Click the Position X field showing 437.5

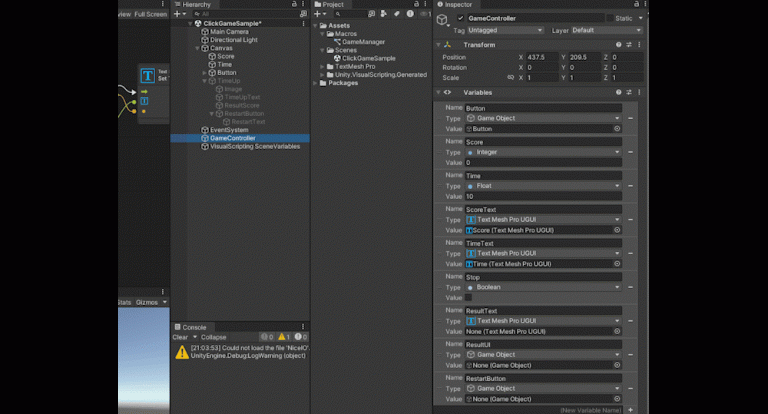tap(542, 57)
